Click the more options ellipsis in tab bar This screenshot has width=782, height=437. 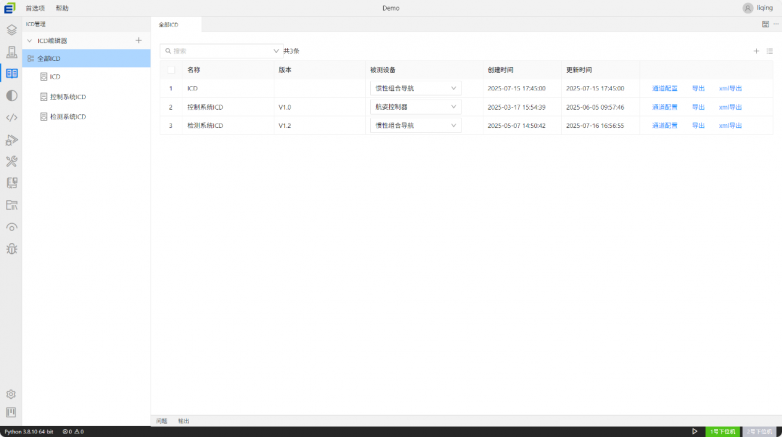[x=776, y=24]
